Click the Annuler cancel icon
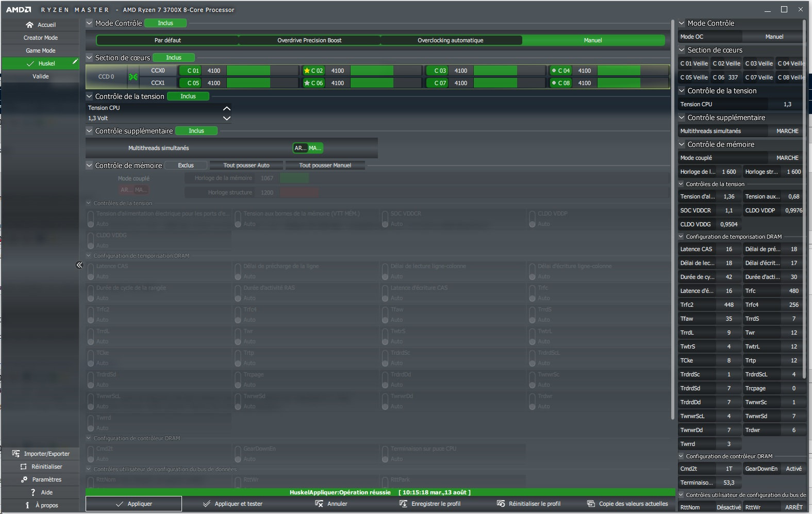The image size is (812, 514). (319, 504)
